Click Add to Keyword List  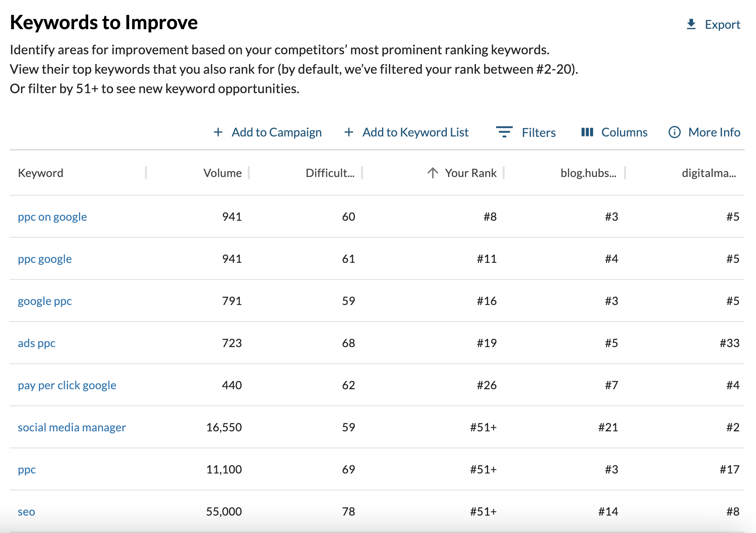point(415,132)
